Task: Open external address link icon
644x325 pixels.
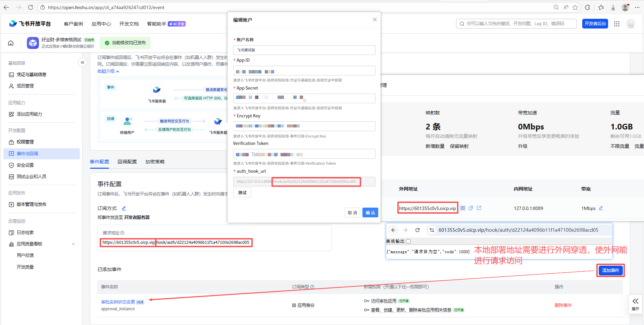Action: [x=479, y=208]
